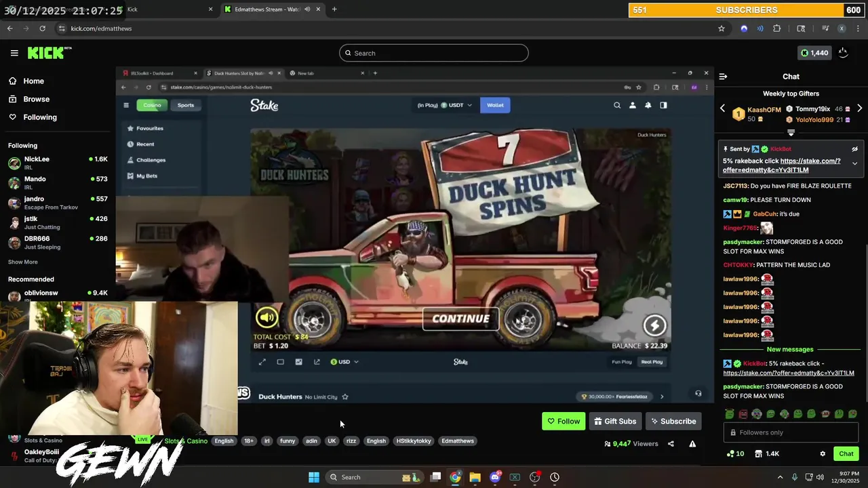Hide the pinned KickBot message
Image resolution: width=868 pixels, height=488 pixels.
click(854, 149)
